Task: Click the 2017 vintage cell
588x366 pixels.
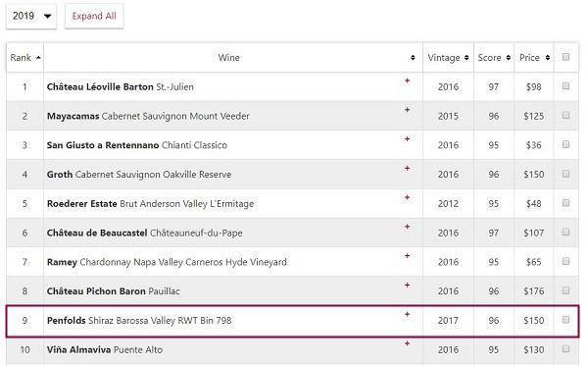Action: tap(448, 321)
